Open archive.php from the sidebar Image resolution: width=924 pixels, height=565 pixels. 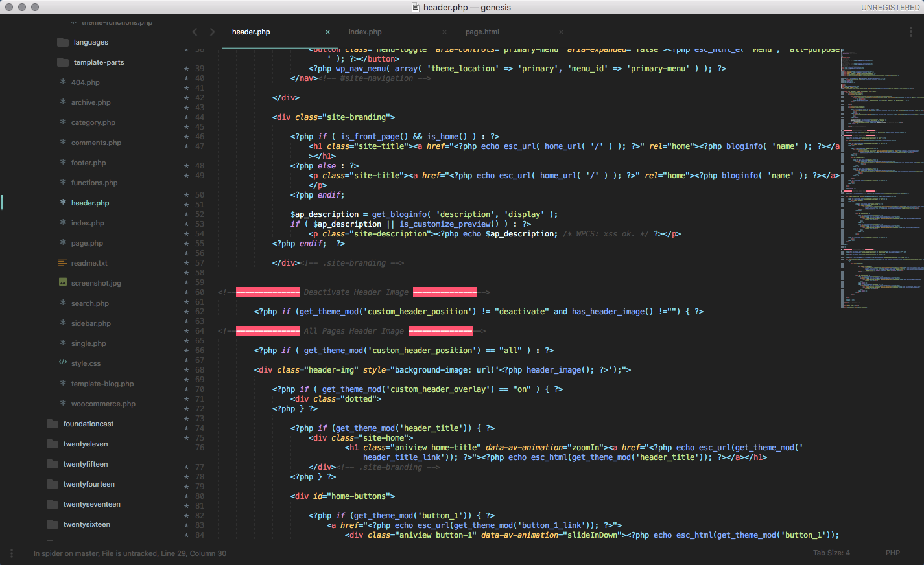click(91, 102)
